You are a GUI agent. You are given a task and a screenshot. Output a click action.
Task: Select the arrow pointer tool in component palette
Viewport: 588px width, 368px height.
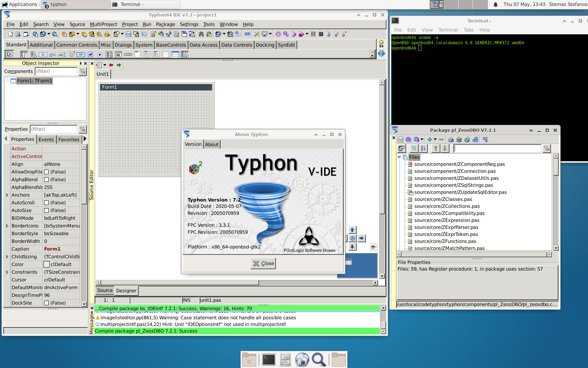tap(9, 54)
